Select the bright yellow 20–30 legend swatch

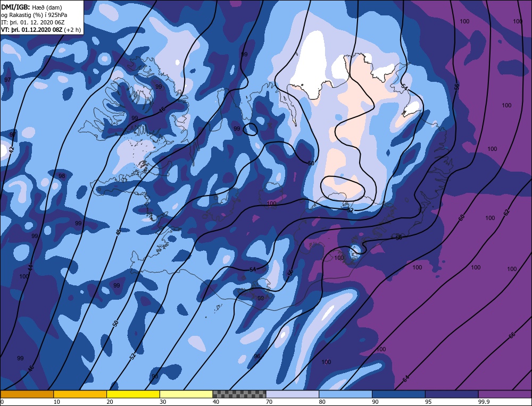[133, 394]
